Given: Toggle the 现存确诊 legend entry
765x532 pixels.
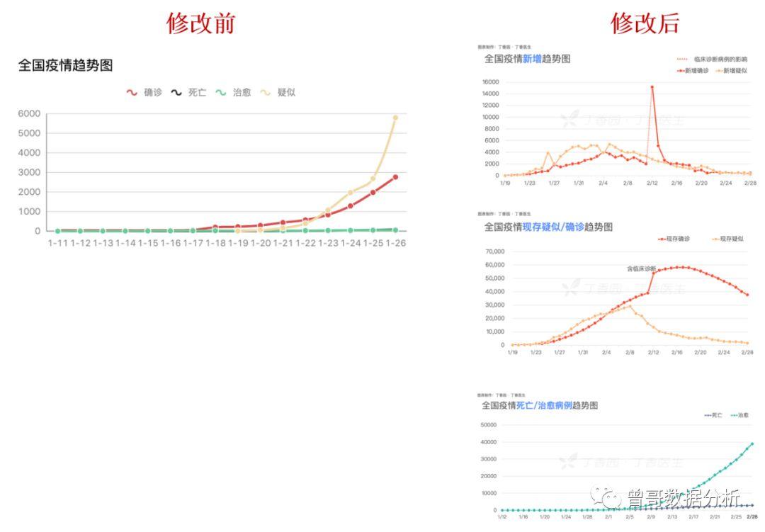Looking at the screenshot, I should [674, 239].
